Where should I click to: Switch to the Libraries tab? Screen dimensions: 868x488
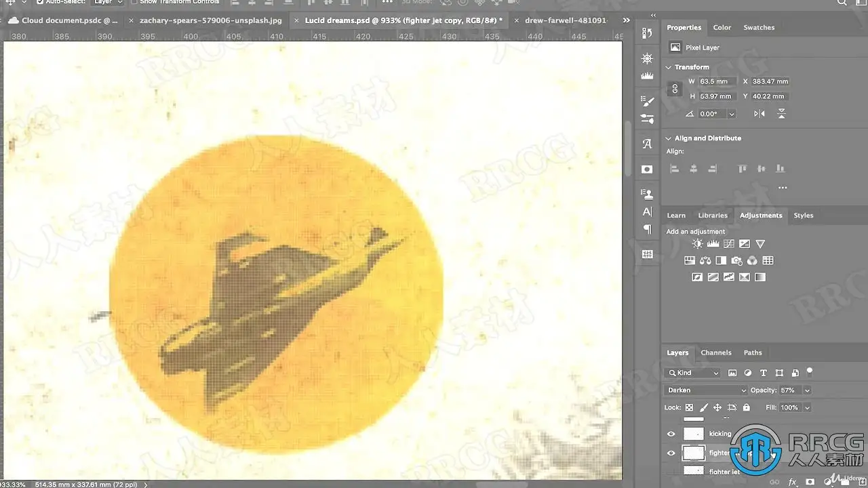(x=713, y=216)
